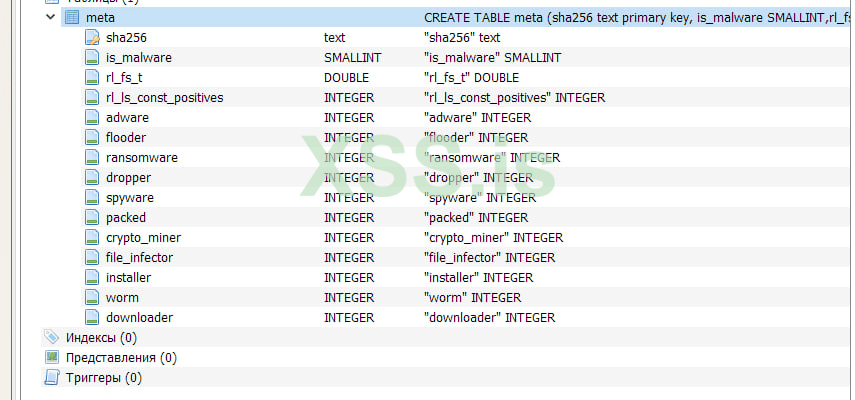Click the installer column icon
The image size is (855, 400).
[x=93, y=277]
